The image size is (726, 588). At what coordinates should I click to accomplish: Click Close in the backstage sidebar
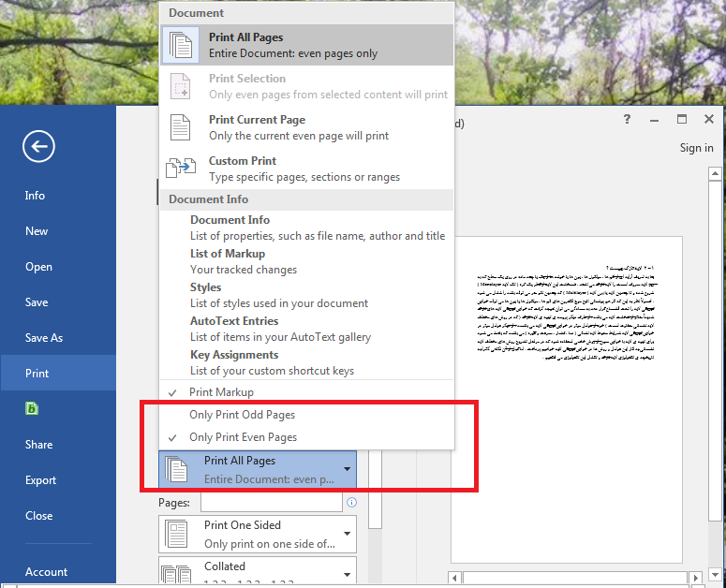58,516
